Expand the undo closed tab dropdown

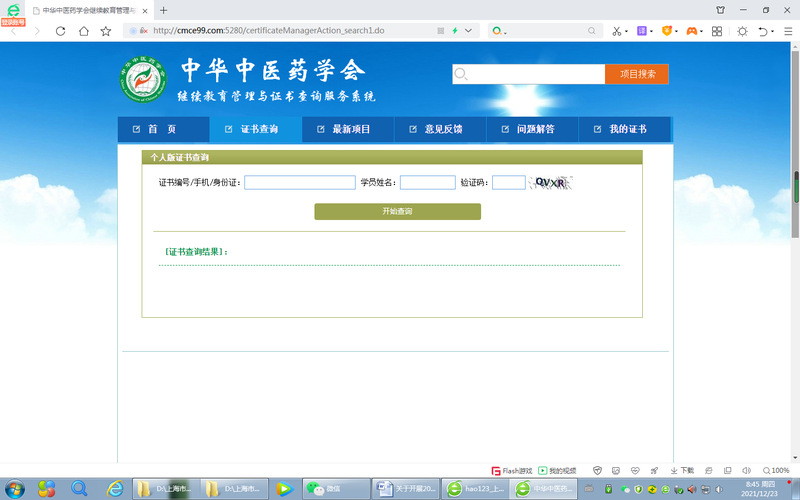772,31
